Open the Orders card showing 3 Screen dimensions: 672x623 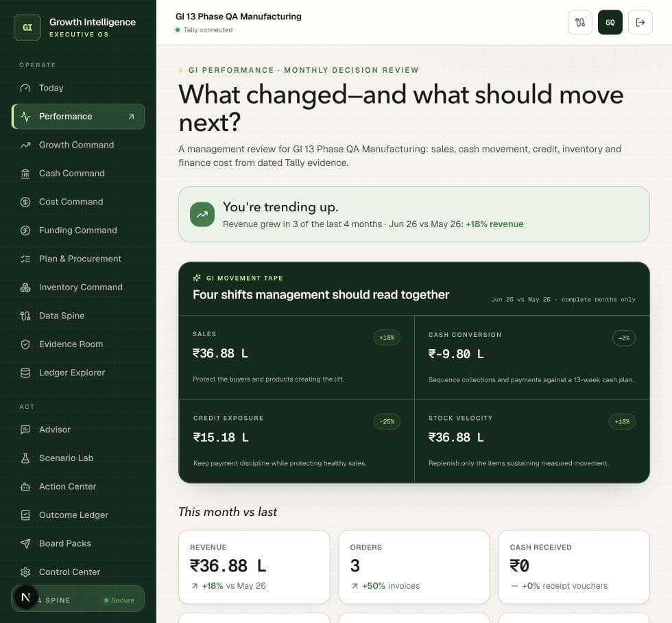tap(414, 567)
